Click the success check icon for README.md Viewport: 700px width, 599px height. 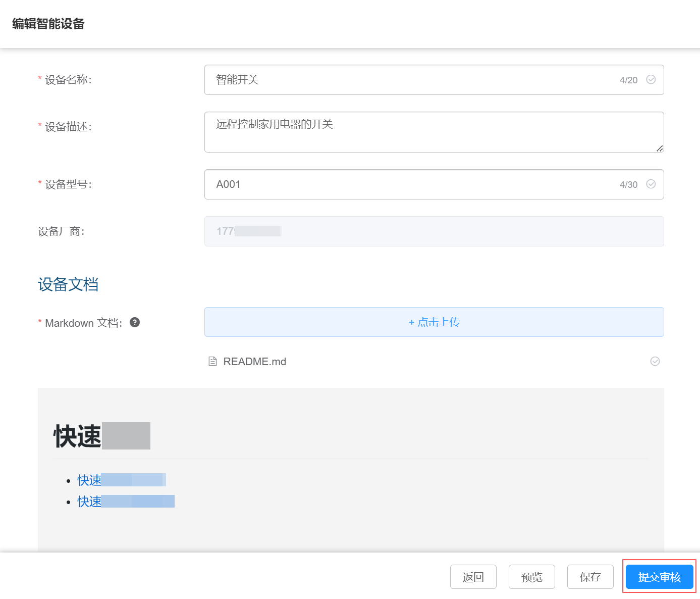point(655,361)
